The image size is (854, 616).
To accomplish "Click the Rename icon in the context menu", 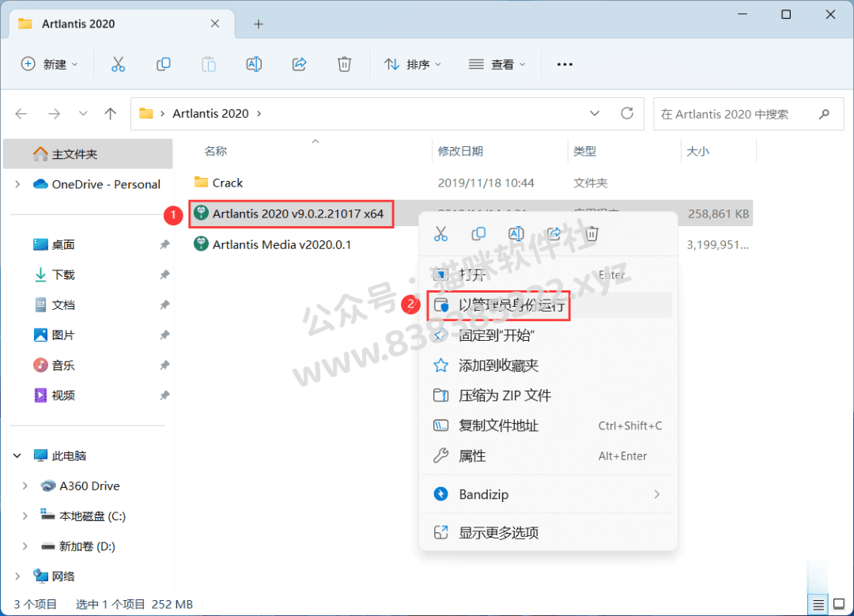I will pos(516,233).
